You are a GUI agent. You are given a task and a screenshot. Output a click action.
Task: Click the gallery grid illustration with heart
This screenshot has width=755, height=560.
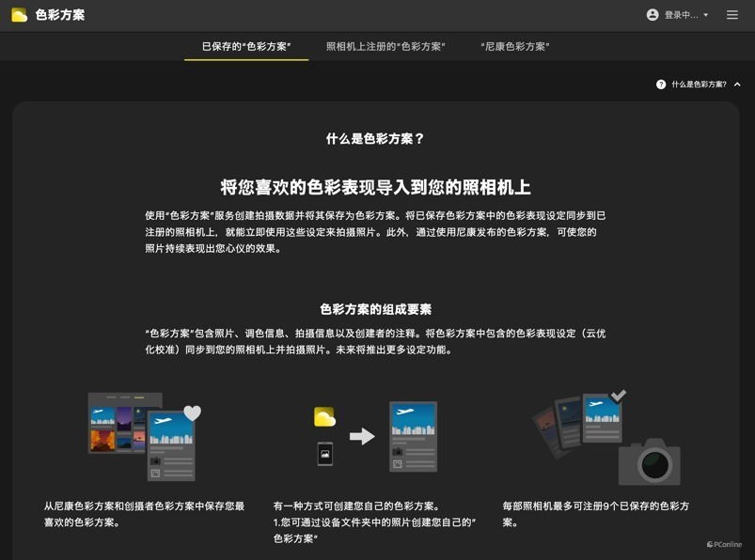pyautogui.click(x=145, y=436)
